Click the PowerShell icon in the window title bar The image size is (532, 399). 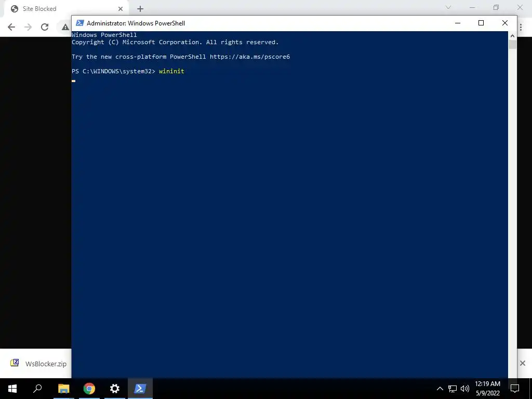[79, 23]
